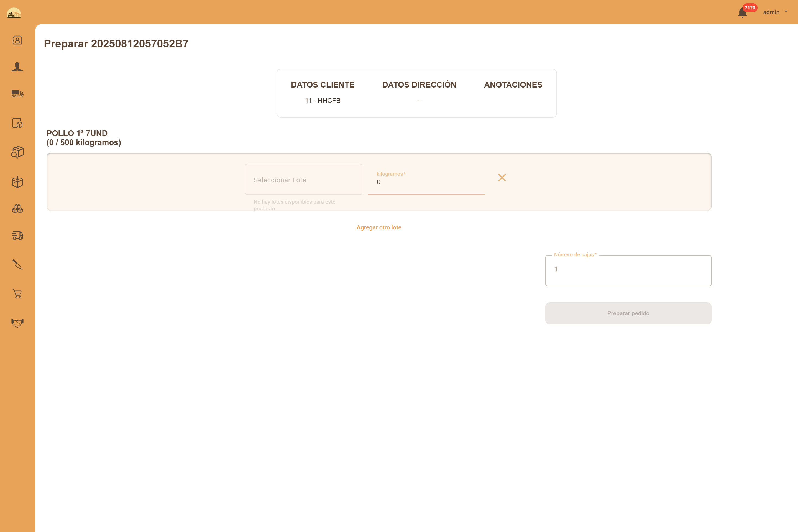The height and width of the screenshot is (532, 798).
Task: Open the fast delivery truck icon
Action: [x=17, y=235]
